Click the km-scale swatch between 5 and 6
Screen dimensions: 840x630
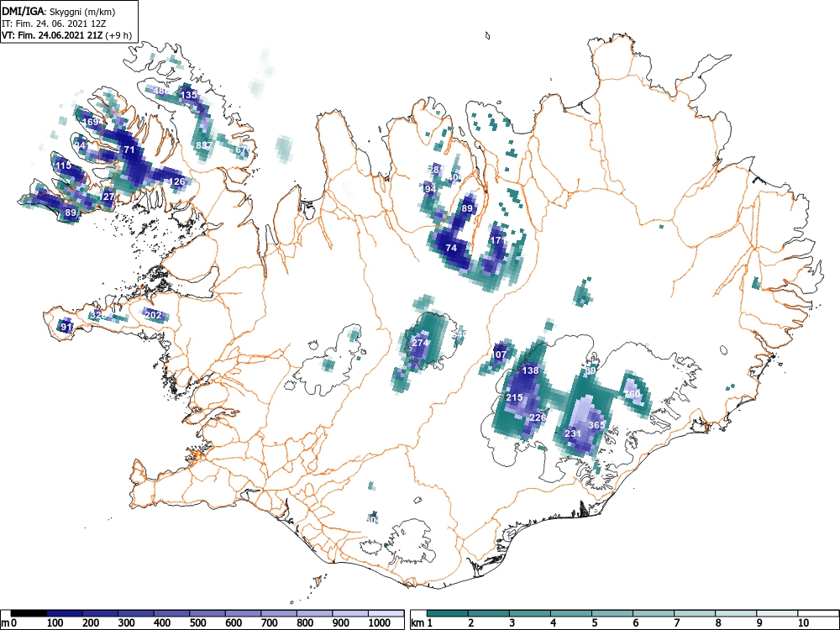[x=612, y=613]
